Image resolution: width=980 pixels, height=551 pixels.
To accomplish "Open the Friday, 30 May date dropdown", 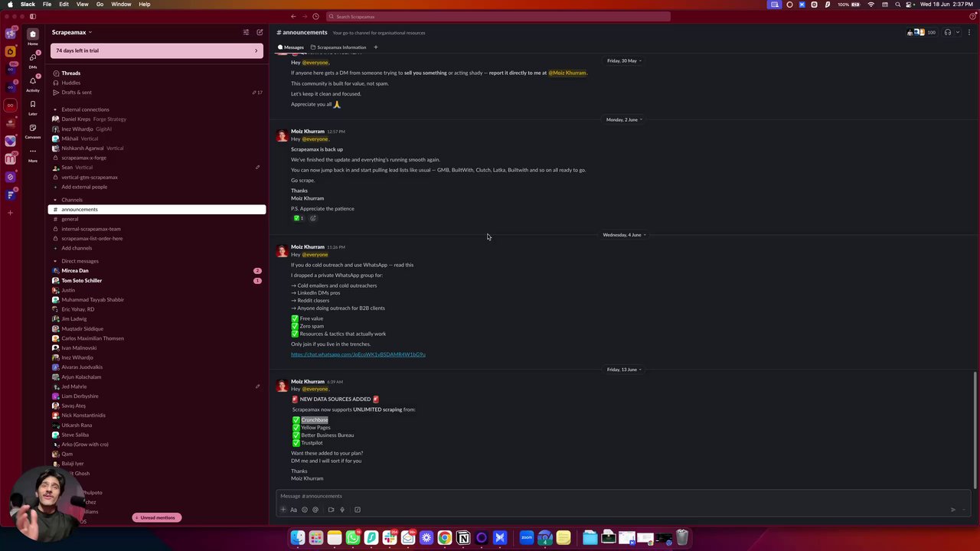I will (624, 60).
